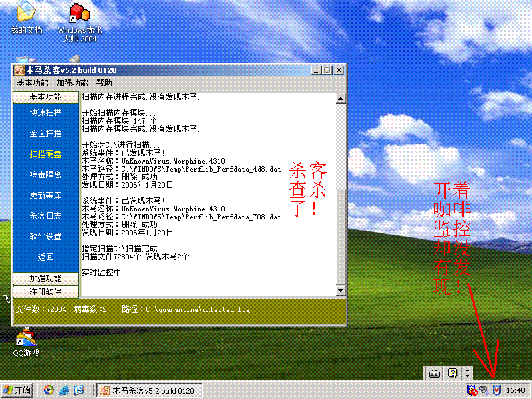Click the help question mark on language bar
532x399 pixels.
[x=452, y=373]
